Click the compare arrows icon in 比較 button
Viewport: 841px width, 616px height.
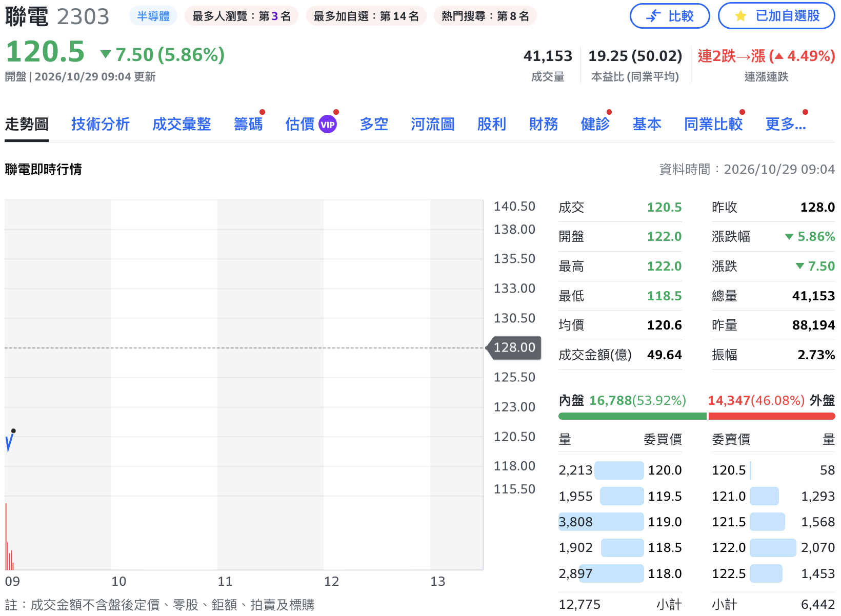[x=653, y=16]
